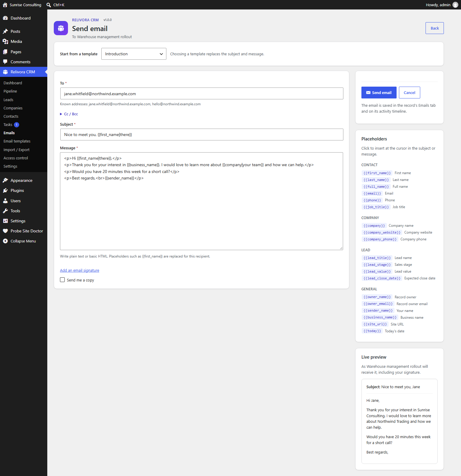Click the Media sidebar icon
Viewport: 461px width, 476px height.
tap(5, 41)
